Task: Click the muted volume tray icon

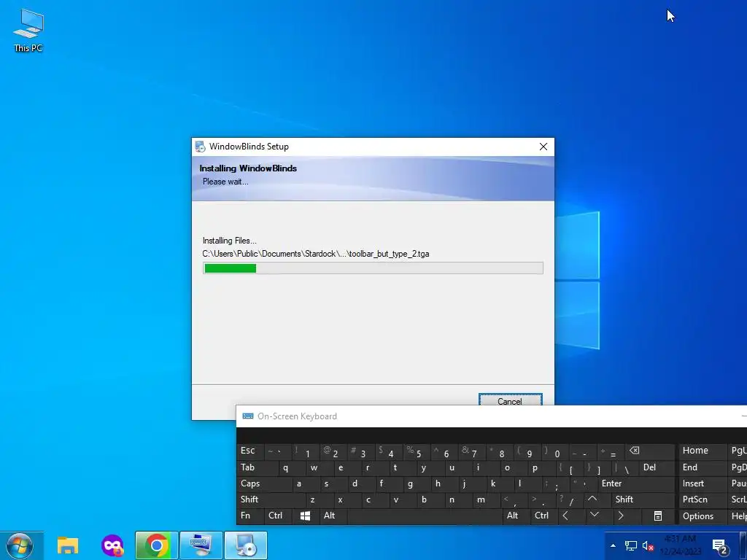Action: point(648,545)
